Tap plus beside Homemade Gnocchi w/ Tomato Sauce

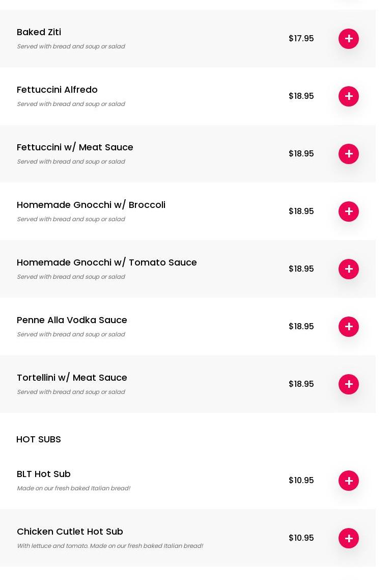coord(349,269)
